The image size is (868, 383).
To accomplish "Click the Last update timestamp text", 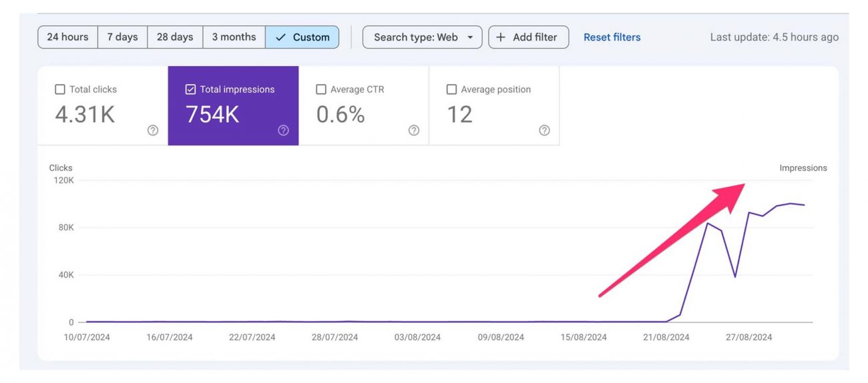I will (774, 37).
